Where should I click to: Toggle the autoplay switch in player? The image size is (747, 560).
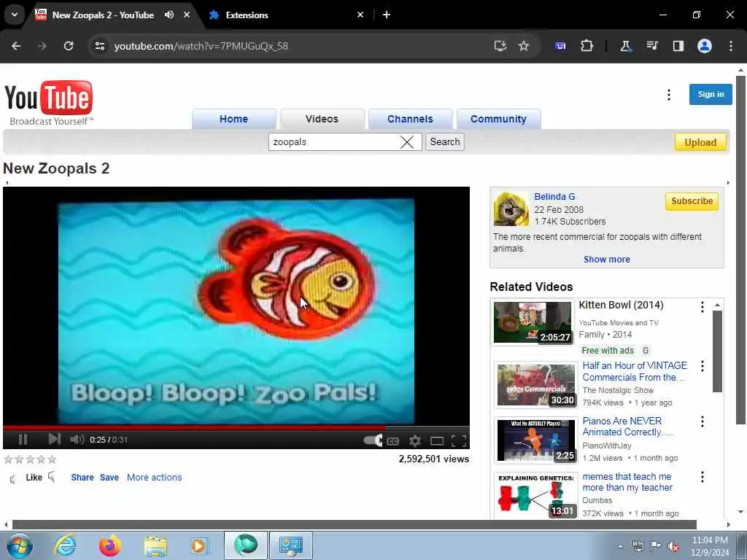pos(373,440)
